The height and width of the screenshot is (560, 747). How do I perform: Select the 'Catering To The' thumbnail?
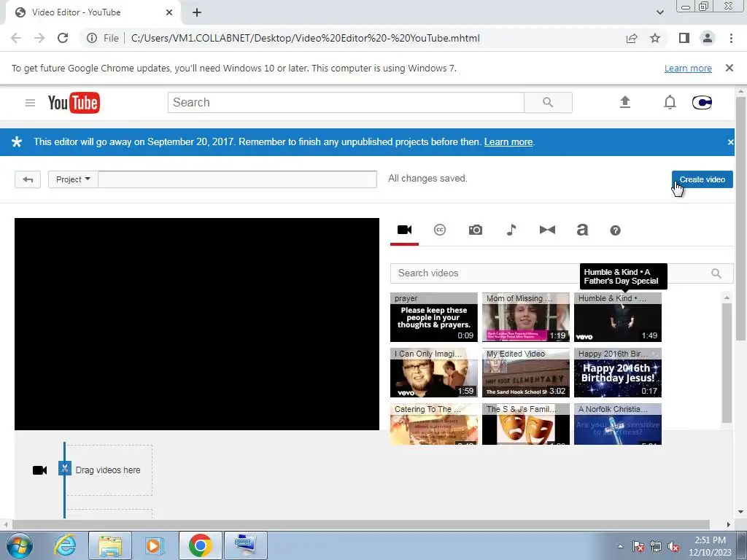433,424
